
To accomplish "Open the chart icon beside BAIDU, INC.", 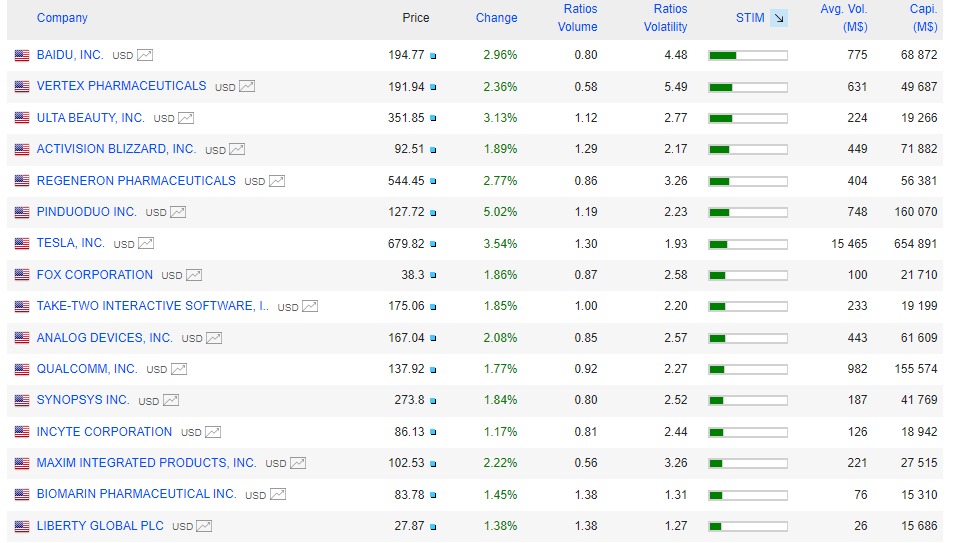I will pos(145,55).
